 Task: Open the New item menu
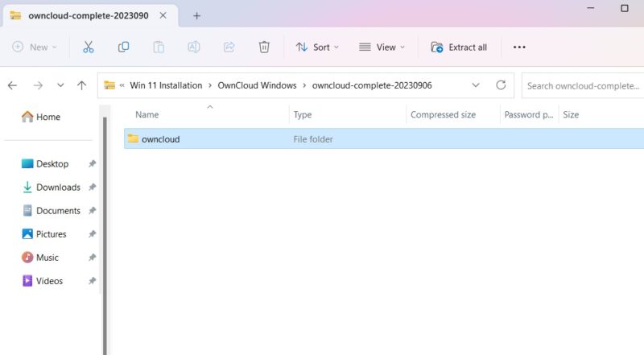tap(35, 47)
